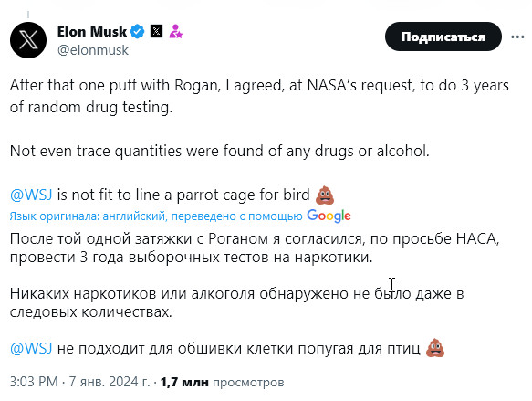Click the 'Никаких наркотиков' translated paragraph

pos(237,302)
